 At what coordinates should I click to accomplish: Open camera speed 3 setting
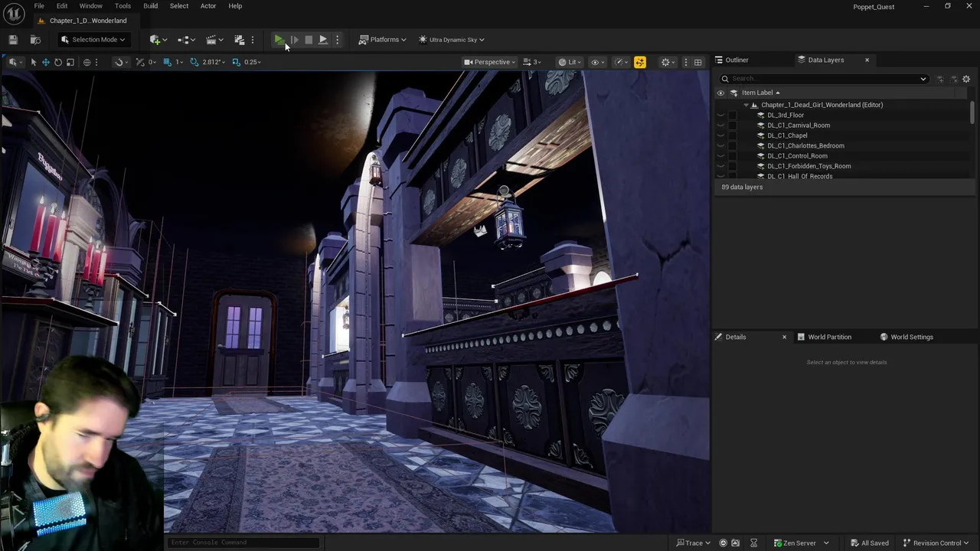click(x=532, y=62)
